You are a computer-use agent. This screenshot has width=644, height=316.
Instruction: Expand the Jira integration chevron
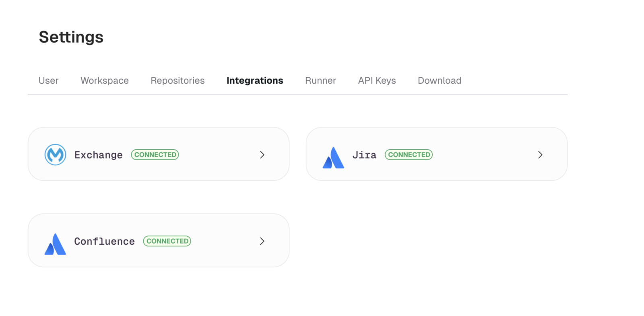540,155
